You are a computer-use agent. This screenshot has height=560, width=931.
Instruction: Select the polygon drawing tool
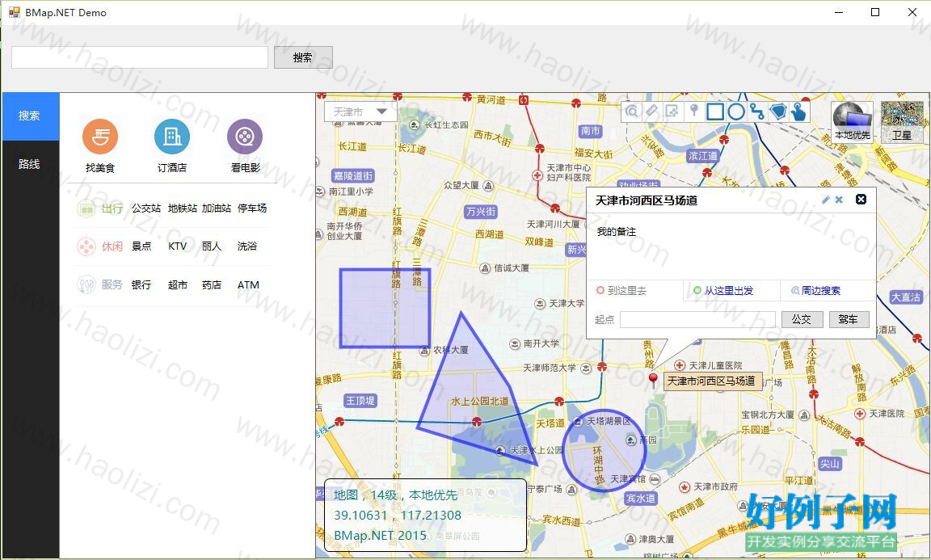(x=777, y=111)
